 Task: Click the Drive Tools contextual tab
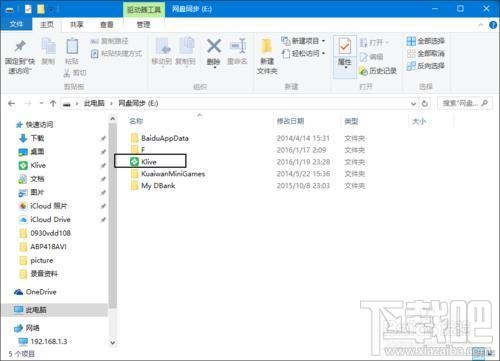[x=144, y=9]
